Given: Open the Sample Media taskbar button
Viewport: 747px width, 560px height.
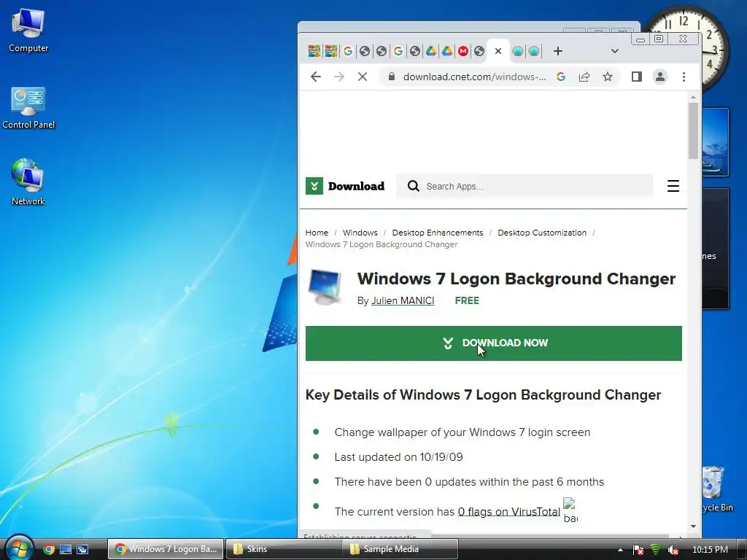Looking at the screenshot, I should coord(400,549).
